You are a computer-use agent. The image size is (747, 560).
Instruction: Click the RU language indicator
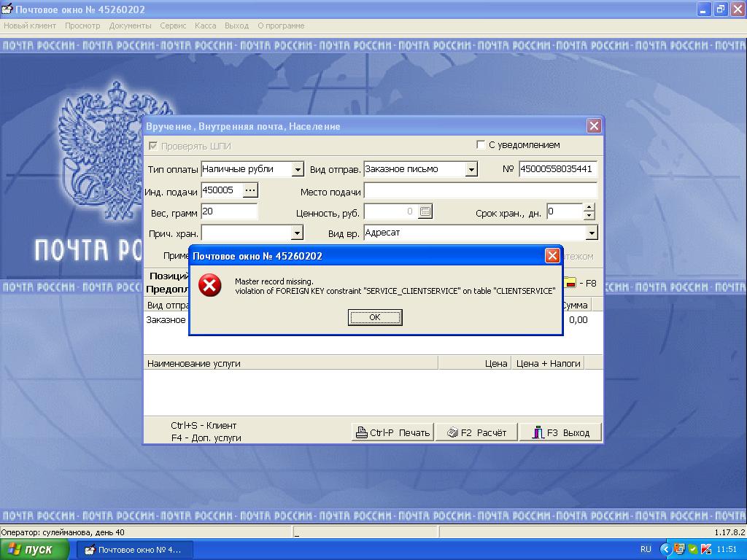coord(646,550)
